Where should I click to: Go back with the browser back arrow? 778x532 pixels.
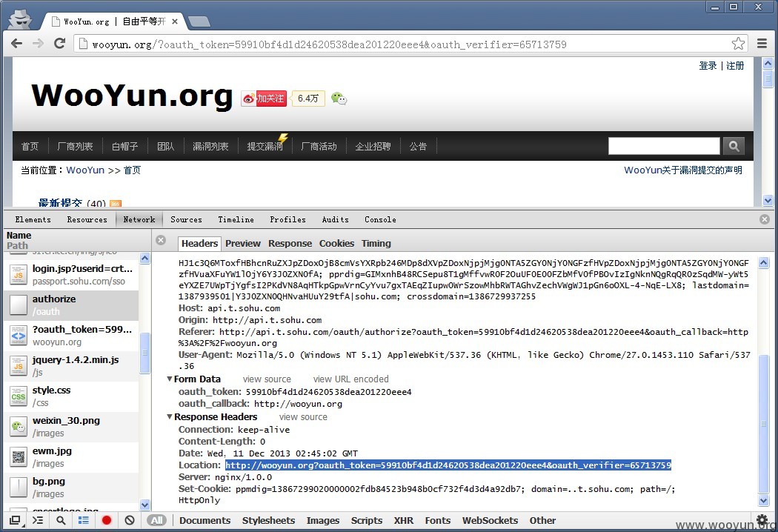[x=16, y=44]
